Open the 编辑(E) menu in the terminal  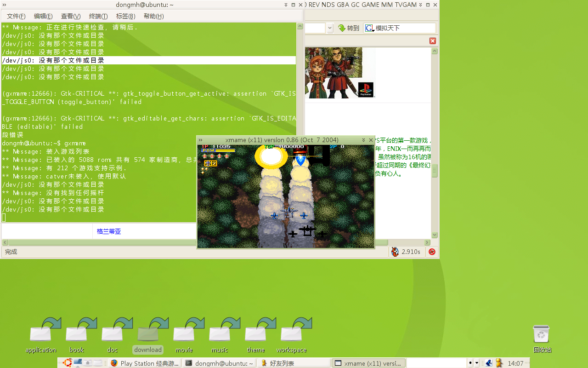pos(43,16)
